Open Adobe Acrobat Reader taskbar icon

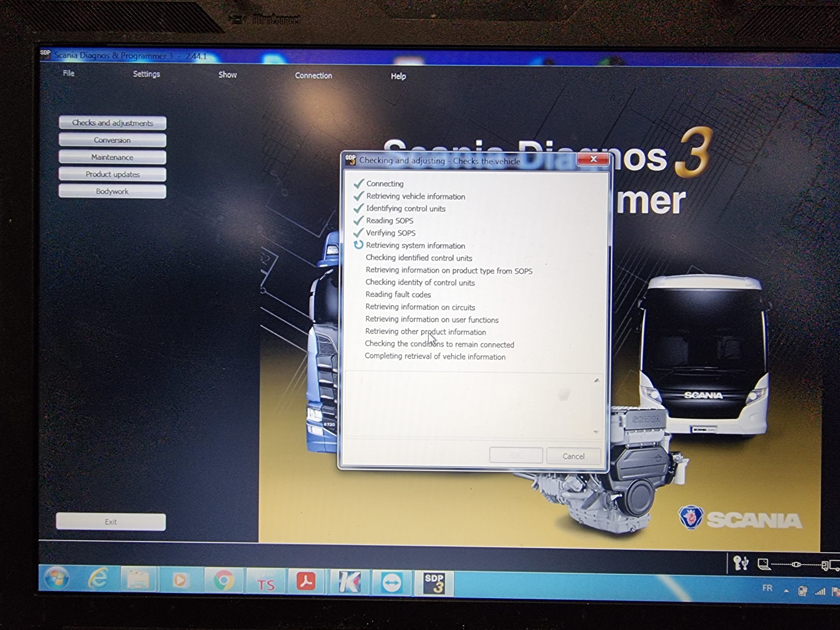pos(306,582)
